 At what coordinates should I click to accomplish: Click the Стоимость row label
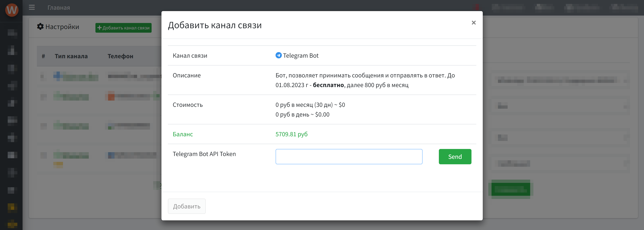pos(187,105)
